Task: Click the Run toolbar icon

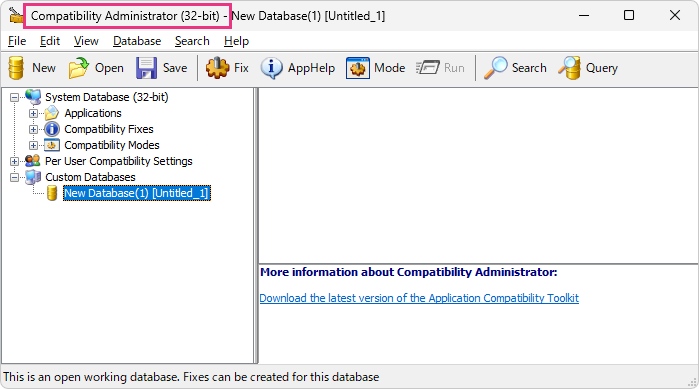Action: [x=428, y=68]
